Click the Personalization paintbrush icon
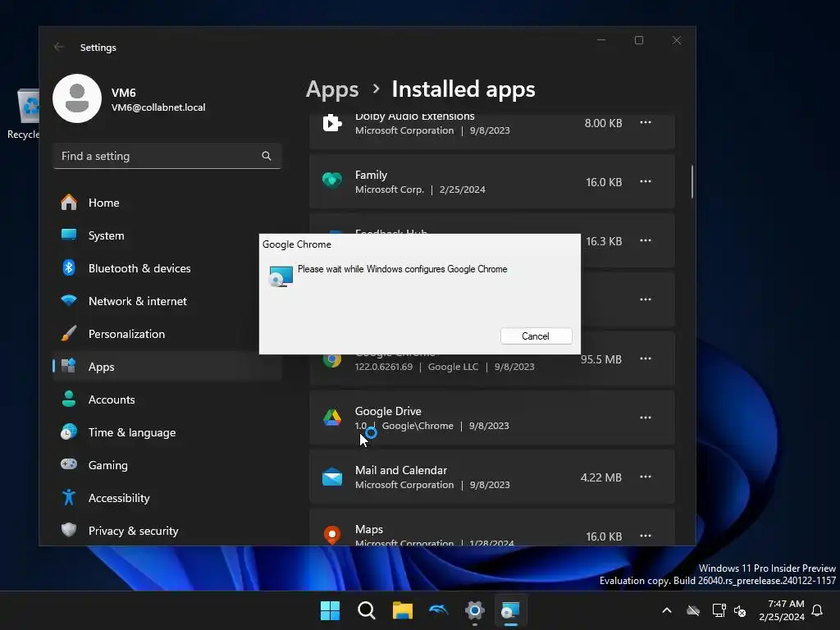Viewport: 840px width, 630px height. (x=69, y=333)
